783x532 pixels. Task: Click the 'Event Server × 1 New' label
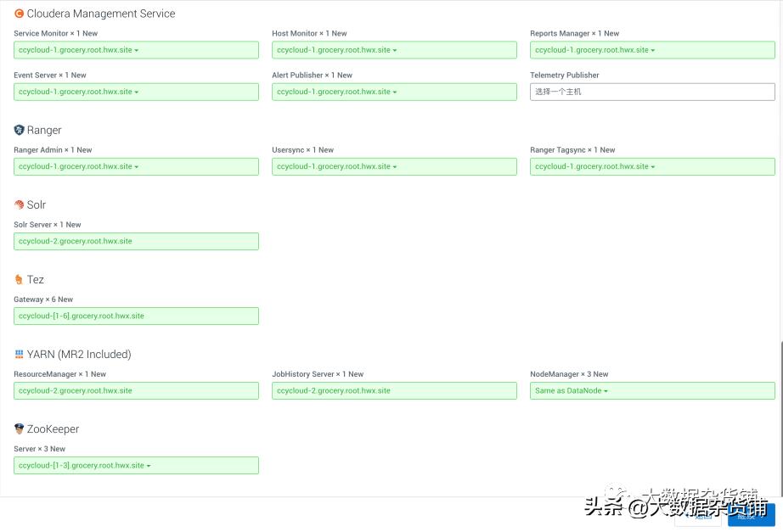[x=50, y=76]
